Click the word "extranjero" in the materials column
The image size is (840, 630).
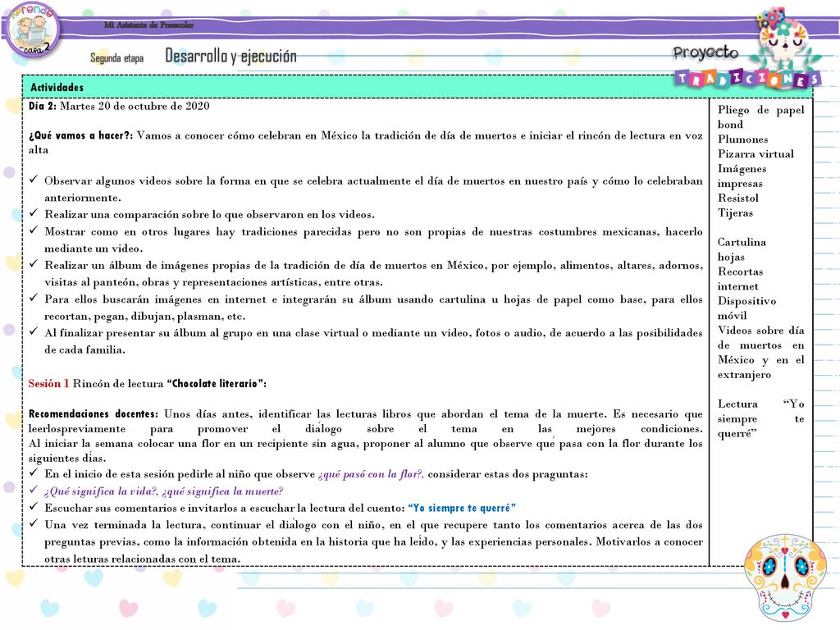(x=744, y=375)
